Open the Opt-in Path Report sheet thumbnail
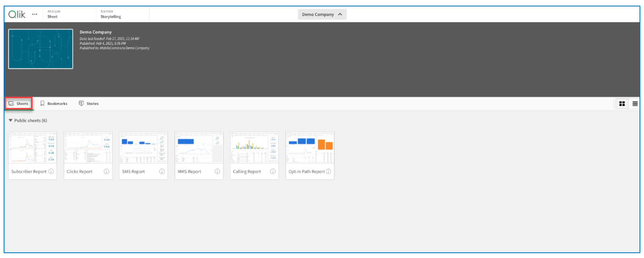The height and width of the screenshot is (258, 644). (310, 147)
